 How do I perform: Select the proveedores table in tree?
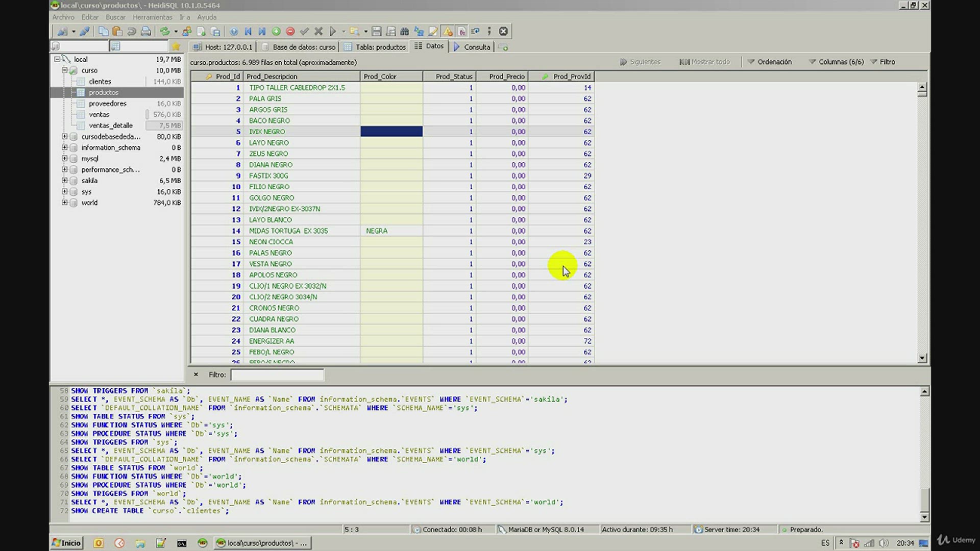click(x=108, y=104)
